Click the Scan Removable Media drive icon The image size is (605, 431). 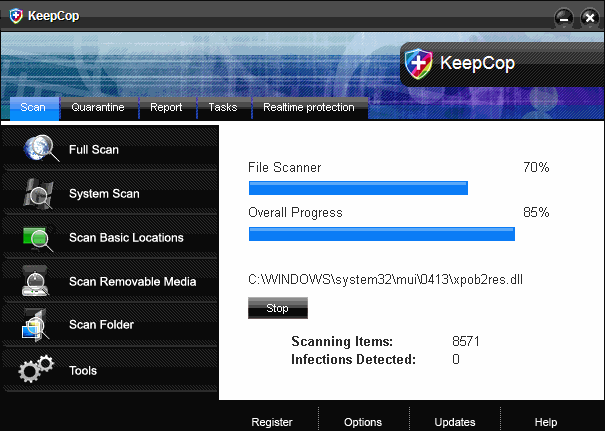(x=35, y=281)
